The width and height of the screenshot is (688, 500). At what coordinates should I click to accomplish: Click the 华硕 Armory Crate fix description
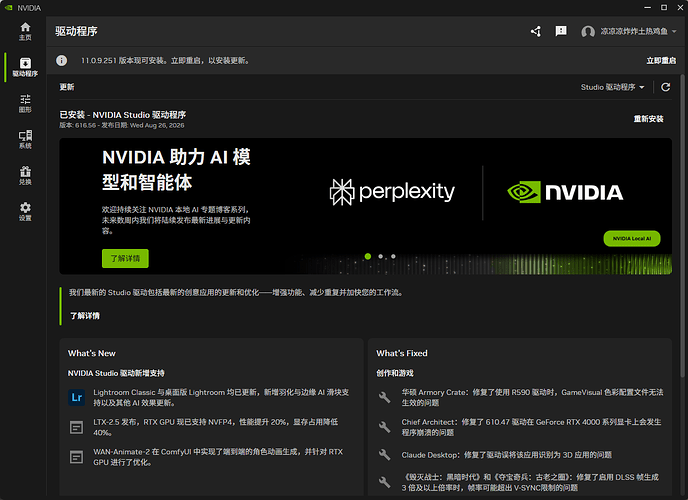pos(532,397)
